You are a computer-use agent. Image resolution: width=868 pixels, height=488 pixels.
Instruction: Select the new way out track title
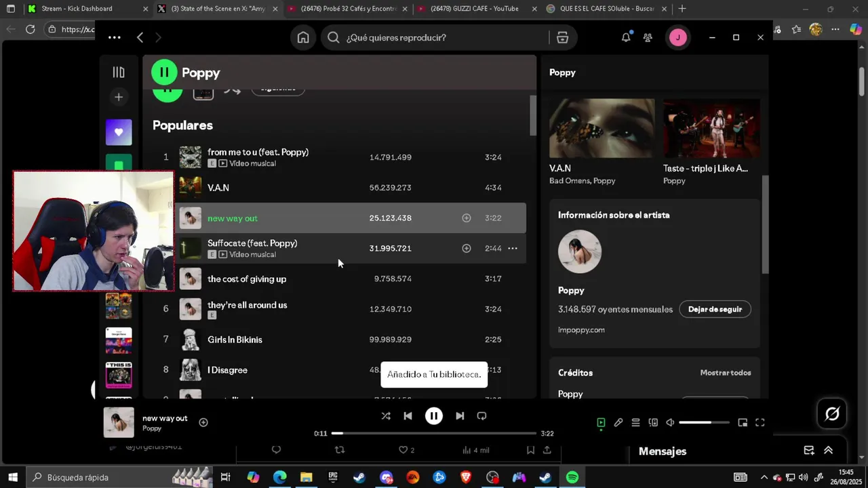pyautogui.click(x=233, y=218)
